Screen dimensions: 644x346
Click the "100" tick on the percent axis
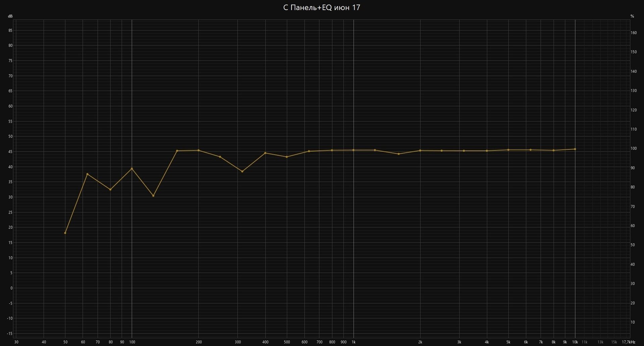[x=633, y=149]
